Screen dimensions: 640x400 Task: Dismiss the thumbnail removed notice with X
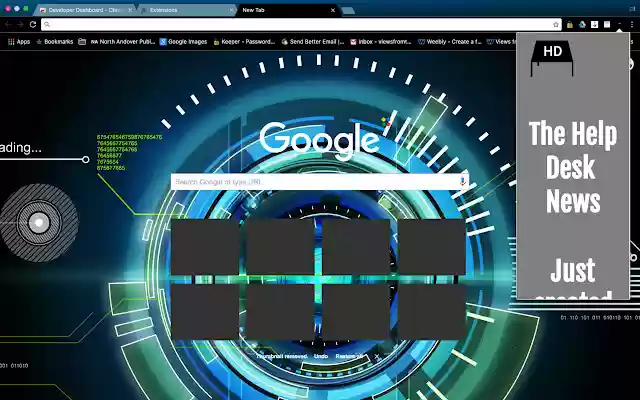(x=377, y=356)
